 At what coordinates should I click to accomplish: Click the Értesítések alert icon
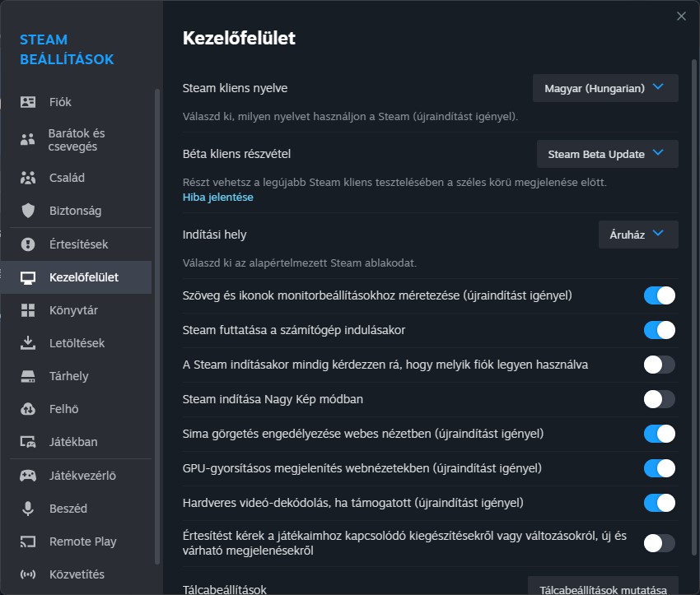pyautogui.click(x=28, y=244)
